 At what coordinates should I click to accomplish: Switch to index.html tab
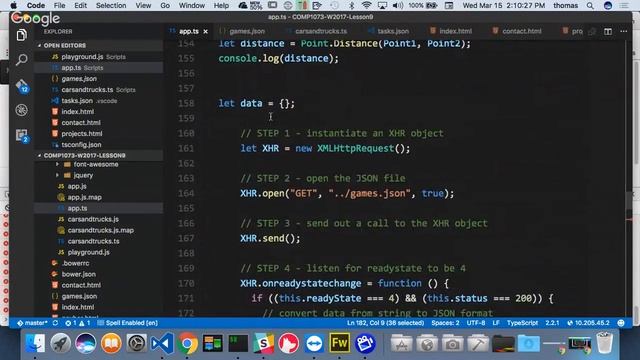pos(451,31)
